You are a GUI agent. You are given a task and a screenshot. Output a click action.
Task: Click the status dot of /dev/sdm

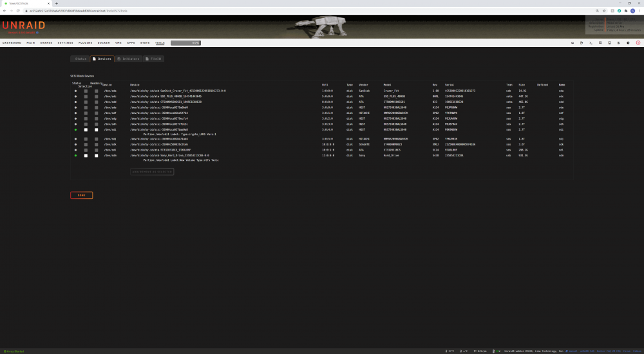tap(75, 156)
